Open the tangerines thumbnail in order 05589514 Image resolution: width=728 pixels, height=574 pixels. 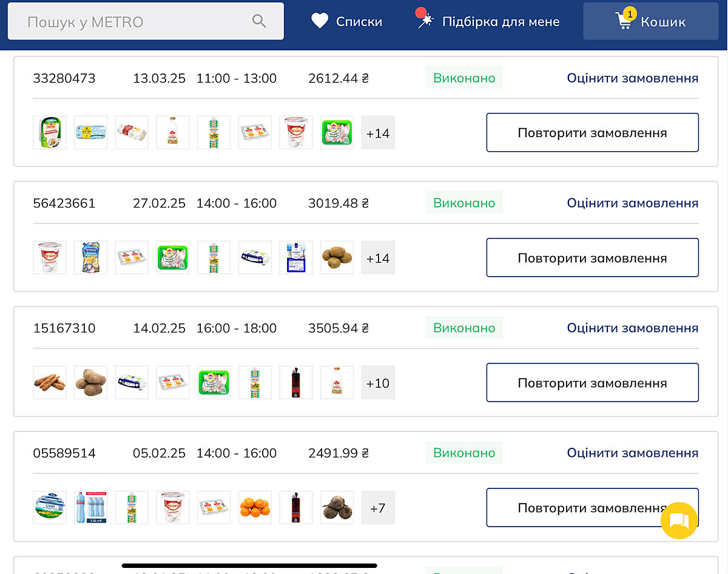[x=255, y=507]
